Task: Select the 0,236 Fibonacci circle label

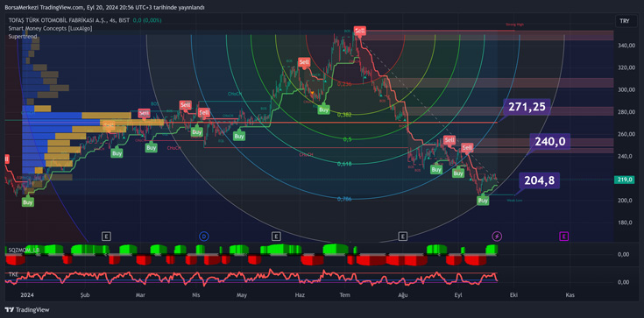Action: click(344, 84)
